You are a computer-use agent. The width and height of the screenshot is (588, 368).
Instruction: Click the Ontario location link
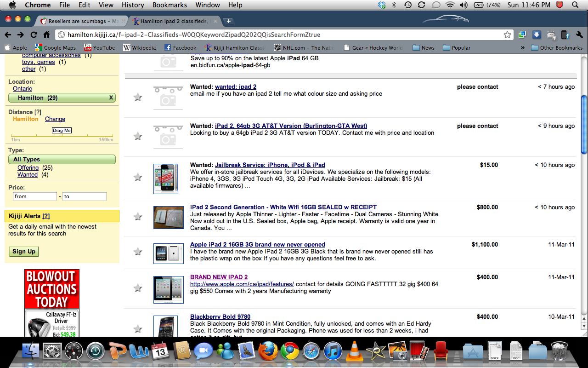23,88
